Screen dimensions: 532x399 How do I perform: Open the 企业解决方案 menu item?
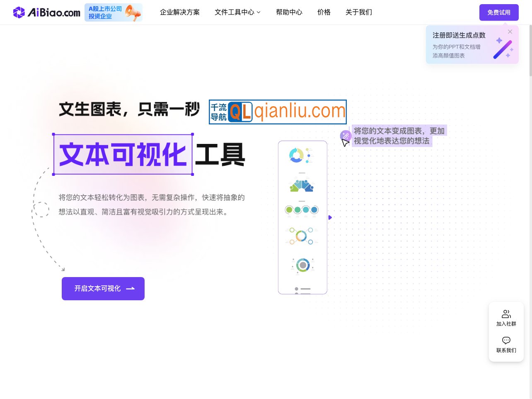(180, 12)
